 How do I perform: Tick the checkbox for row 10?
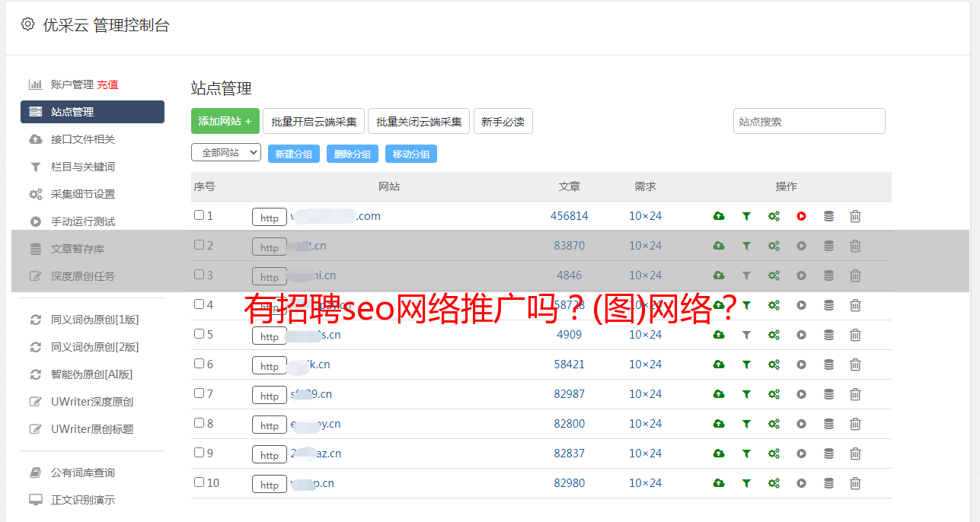(x=199, y=482)
